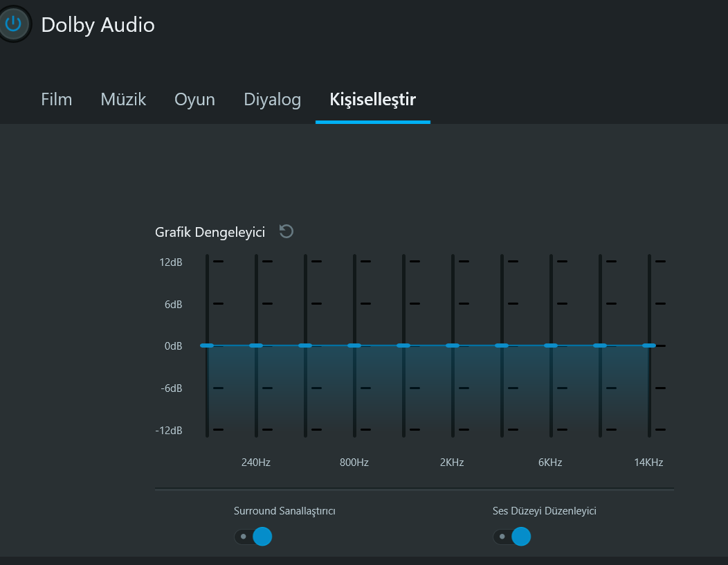
Task: Switch to the Film tab
Action: click(x=57, y=99)
